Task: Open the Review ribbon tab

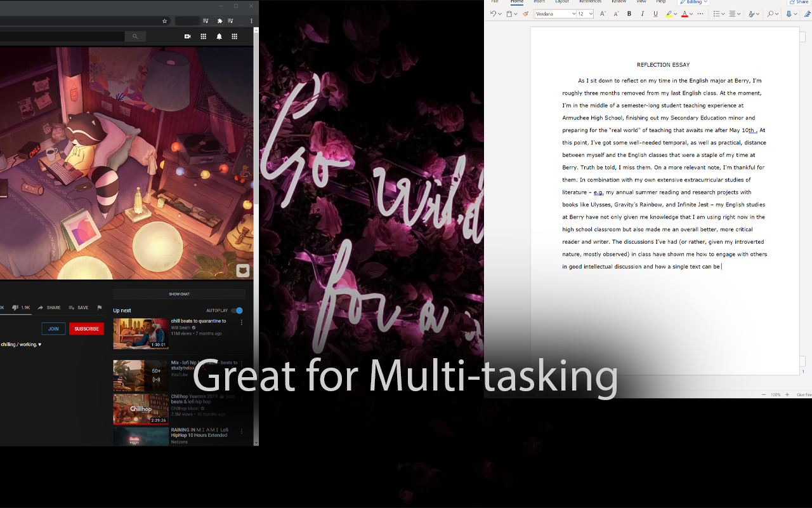Action: (619, 2)
